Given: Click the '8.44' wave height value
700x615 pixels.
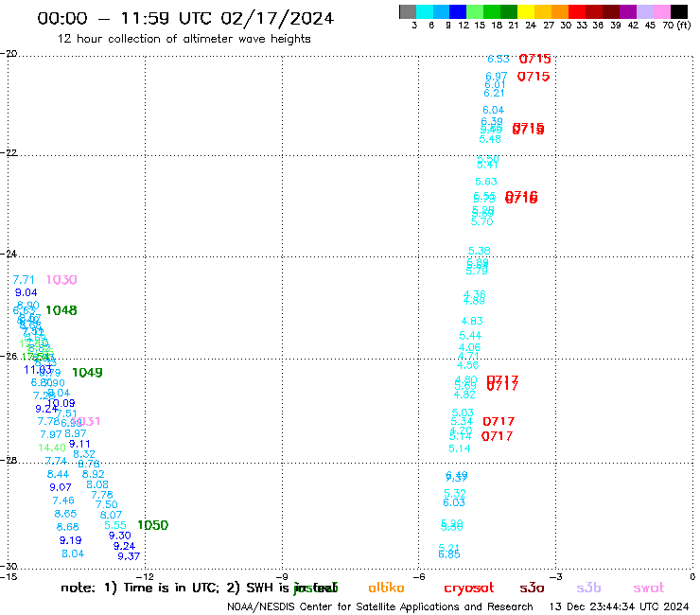Looking at the screenshot, I should 58,474.
